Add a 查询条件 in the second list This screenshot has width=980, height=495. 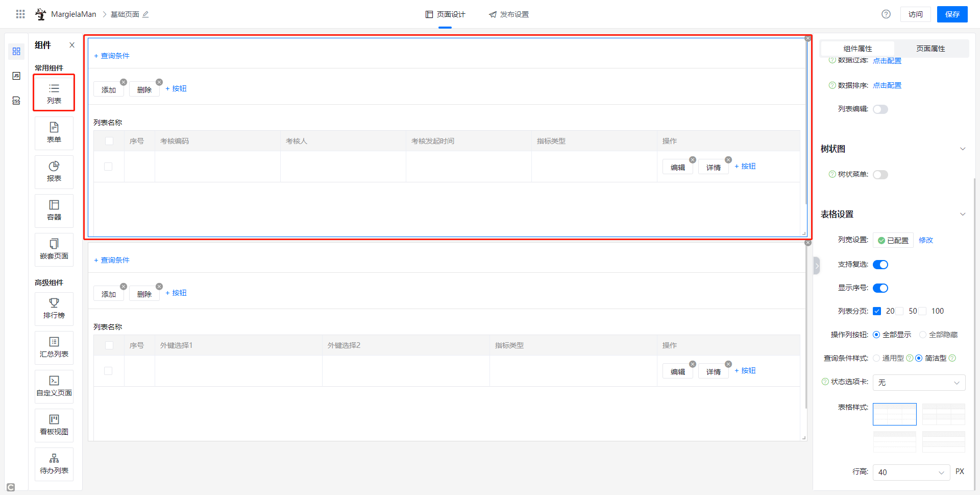click(x=112, y=260)
